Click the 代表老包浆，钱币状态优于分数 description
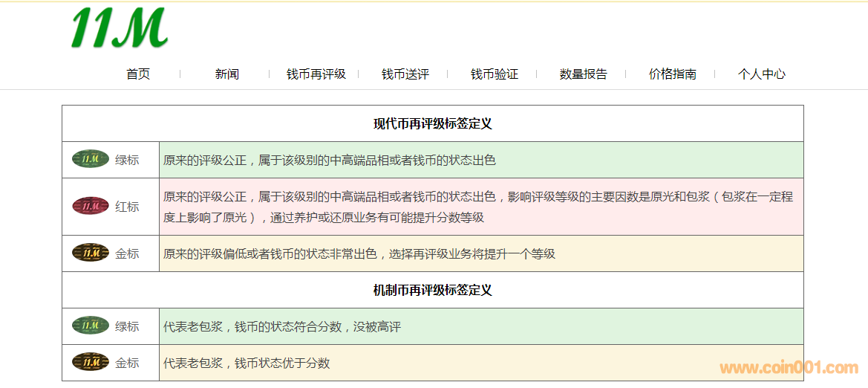Image resolution: width=868 pixels, height=388 pixels. [247, 363]
